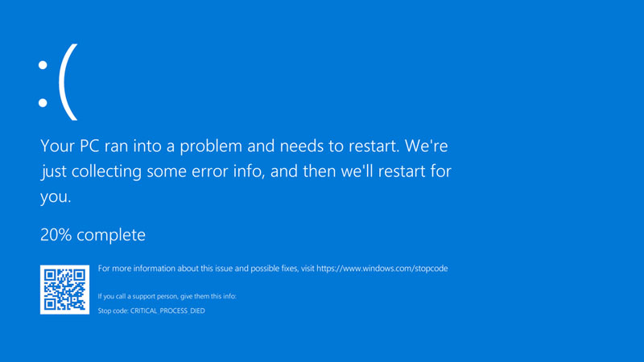Open the https://www.windows.com/stopcode link
Viewport: 644px width, 362px height.
[x=382, y=269]
